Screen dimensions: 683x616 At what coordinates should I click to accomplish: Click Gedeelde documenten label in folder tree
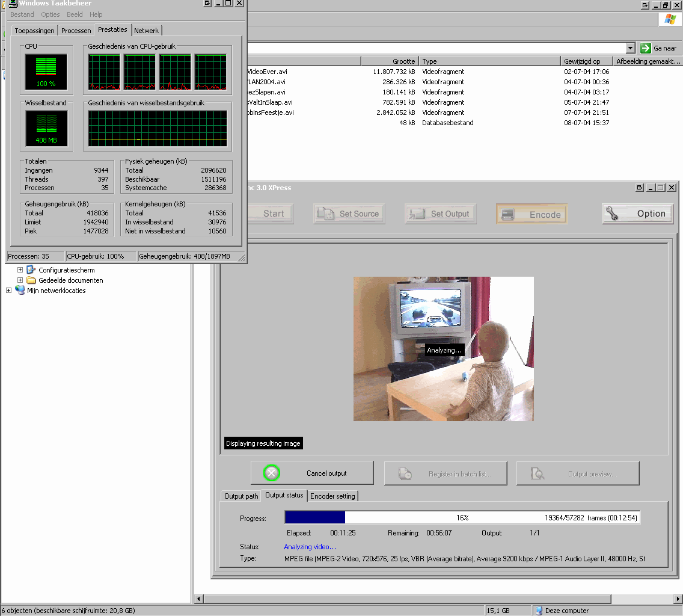click(71, 280)
